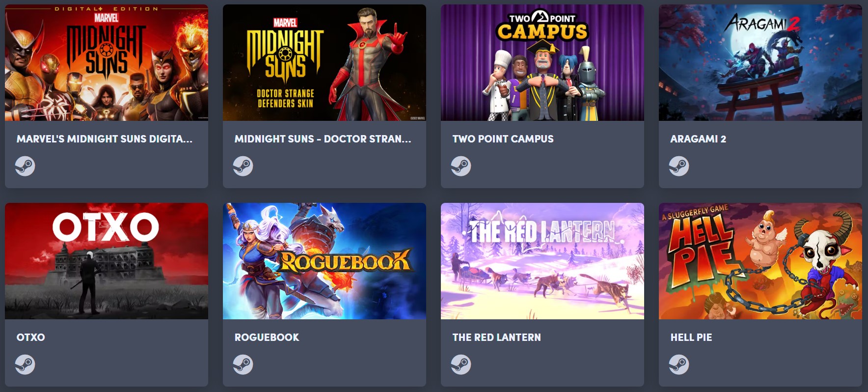Click the 'THE RED LANTERN' title text
This screenshot has height=392, width=868.
tap(496, 337)
